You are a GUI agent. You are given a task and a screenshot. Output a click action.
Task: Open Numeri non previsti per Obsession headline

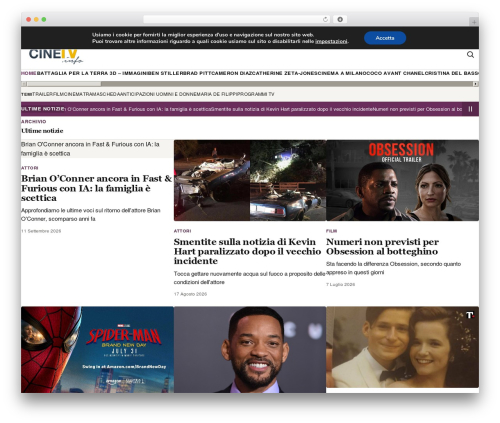pos(382,247)
